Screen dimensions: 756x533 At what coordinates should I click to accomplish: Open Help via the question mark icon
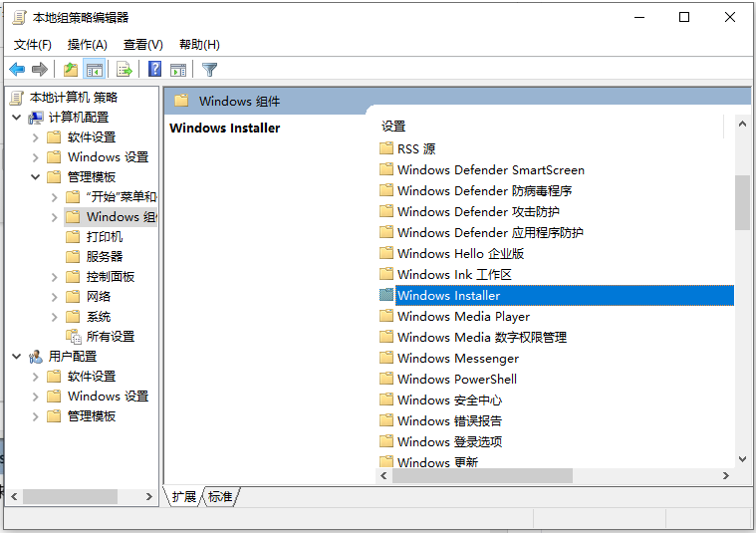click(x=154, y=69)
